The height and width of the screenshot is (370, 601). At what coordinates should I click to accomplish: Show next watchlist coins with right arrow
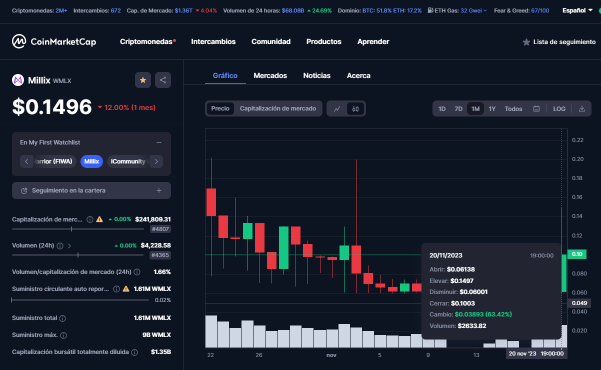pos(156,161)
